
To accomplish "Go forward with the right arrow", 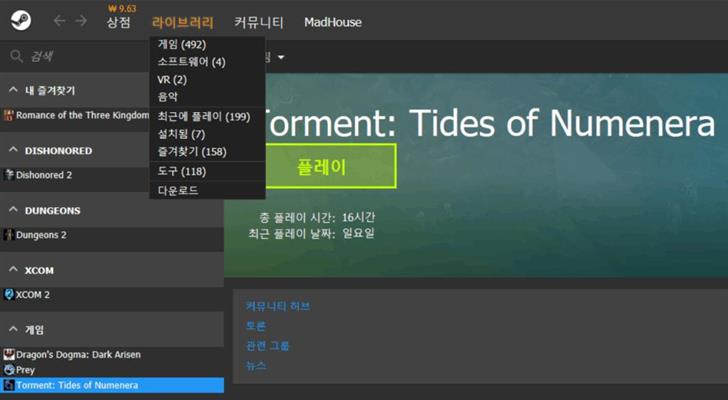I will (x=81, y=21).
